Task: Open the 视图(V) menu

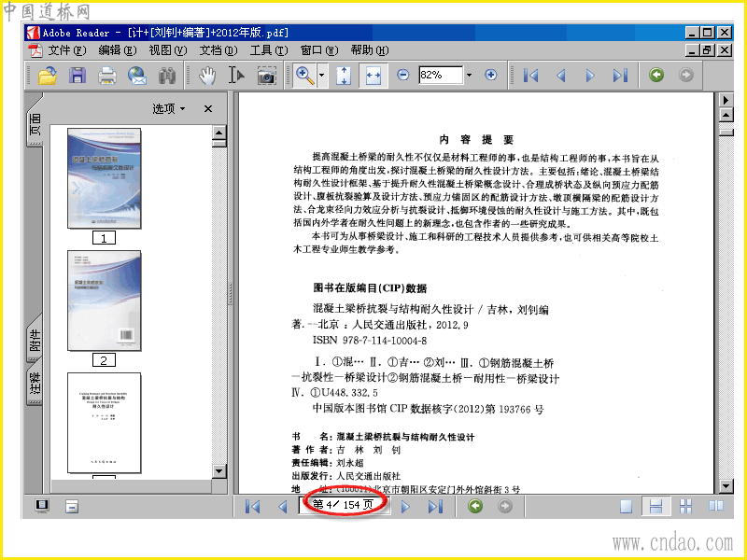Action: click(168, 50)
